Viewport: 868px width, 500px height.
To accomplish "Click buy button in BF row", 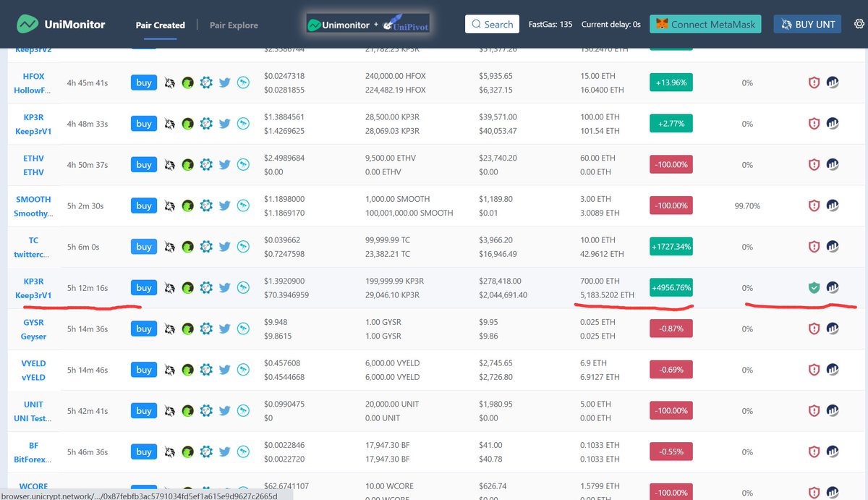I will tap(144, 452).
